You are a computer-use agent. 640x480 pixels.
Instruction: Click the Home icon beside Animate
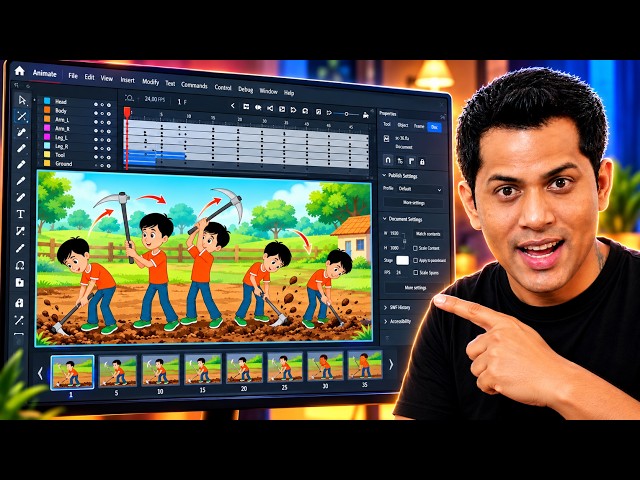[x=19, y=71]
